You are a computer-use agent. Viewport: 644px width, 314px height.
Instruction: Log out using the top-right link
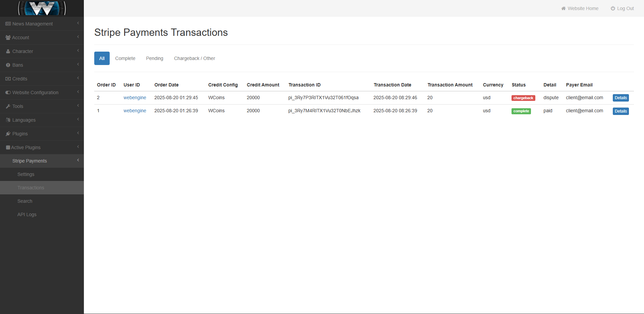pos(622,8)
